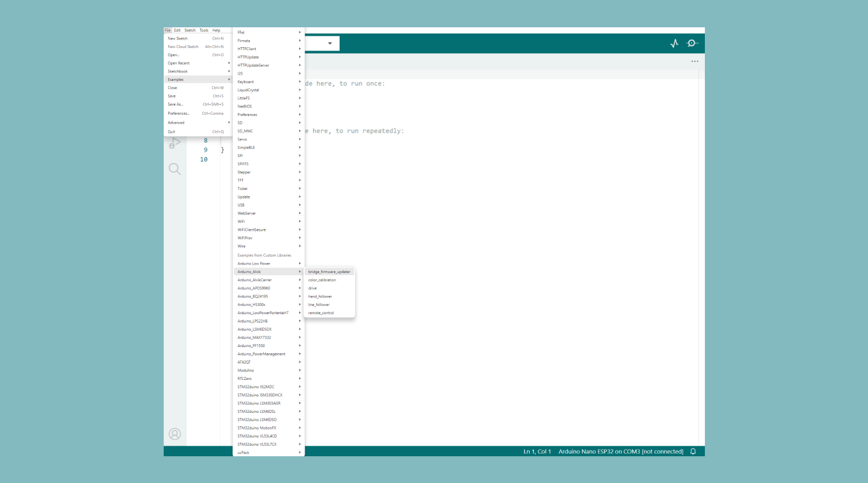The width and height of the screenshot is (868, 483).
Task: Open the AT42QT examples entry
Action: tap(268, 362)
